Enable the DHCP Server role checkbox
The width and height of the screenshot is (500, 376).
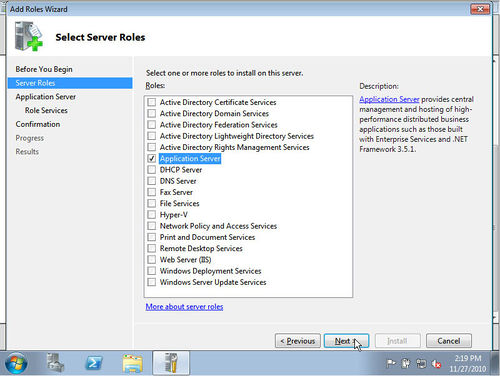152,170
